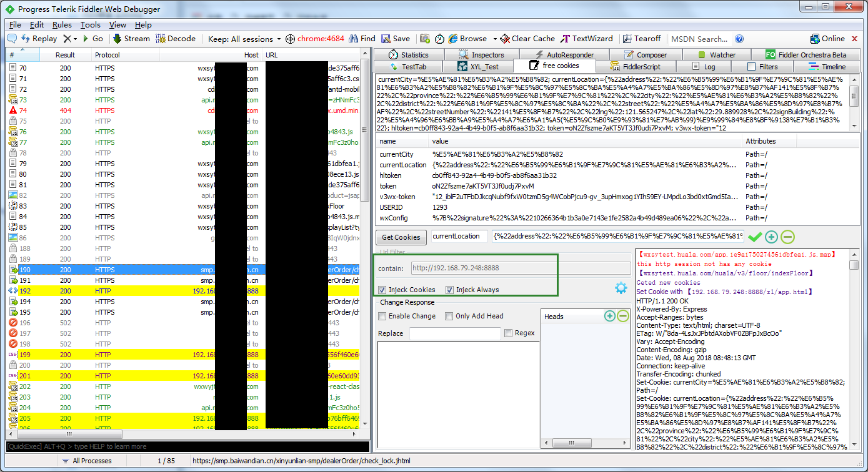Switch to the TestTab tab
The width and height of the screenshot is (868, 472).
(408, 67)
